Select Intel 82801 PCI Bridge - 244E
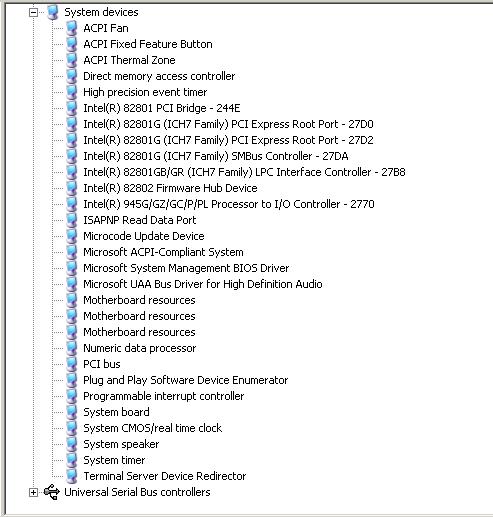493x517 pixels. 162,108
